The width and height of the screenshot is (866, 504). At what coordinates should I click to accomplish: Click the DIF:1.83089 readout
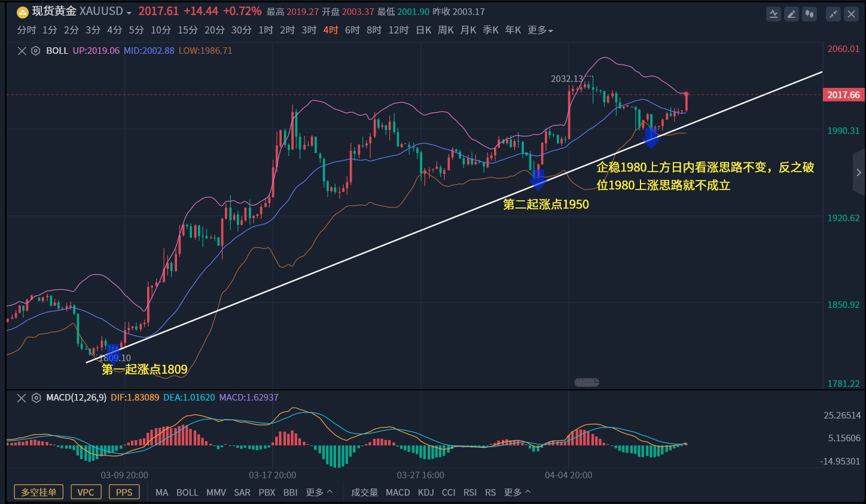[x=135, y=398]
